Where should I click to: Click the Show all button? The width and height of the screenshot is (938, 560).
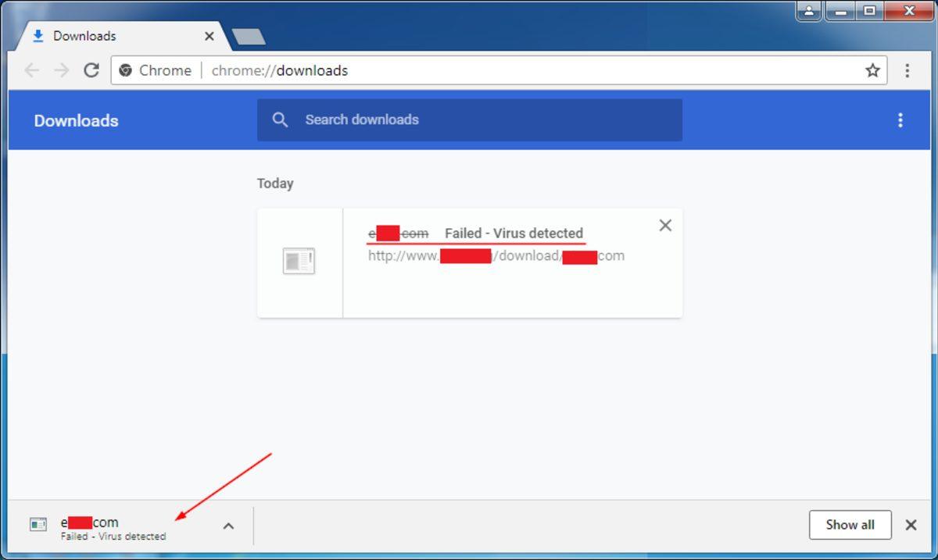tap(850, 525)
